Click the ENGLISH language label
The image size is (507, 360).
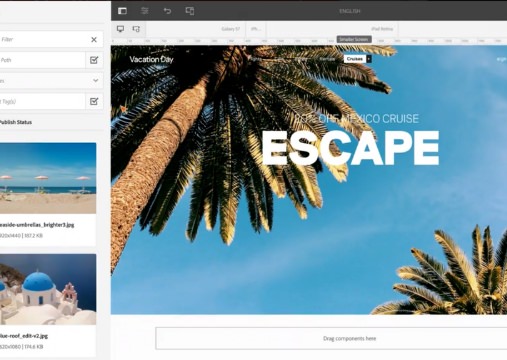click(x=350, y=11)
